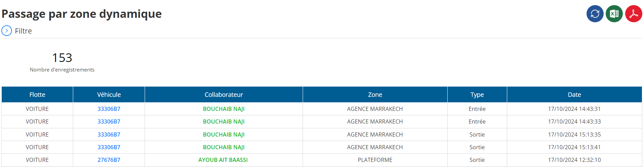Sort by Zone column header
The height and width of the screenshot is (167, 644).
tap(375, 94)
